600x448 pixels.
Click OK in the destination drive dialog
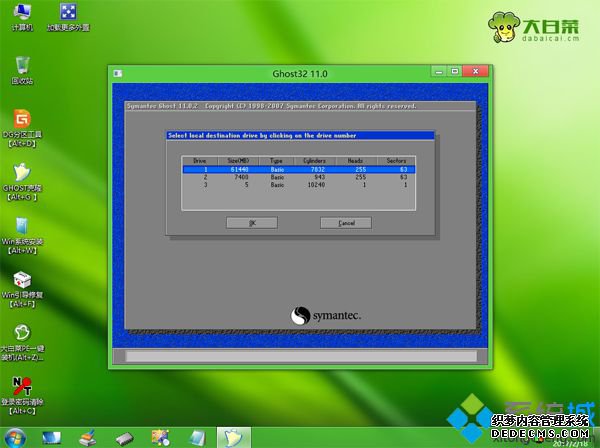252,223
